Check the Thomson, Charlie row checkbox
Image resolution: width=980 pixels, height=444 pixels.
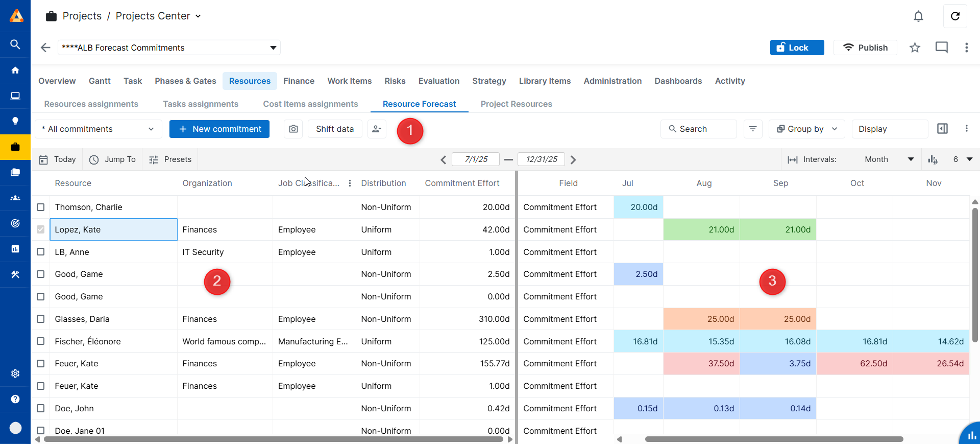[x=41, y=207]
